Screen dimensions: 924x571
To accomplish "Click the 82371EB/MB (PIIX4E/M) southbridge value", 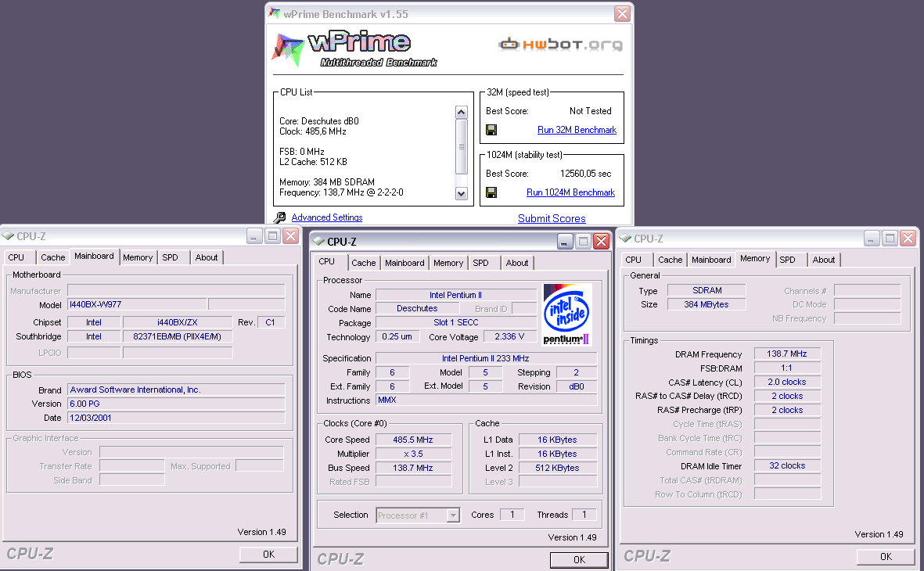I will 178,336.
